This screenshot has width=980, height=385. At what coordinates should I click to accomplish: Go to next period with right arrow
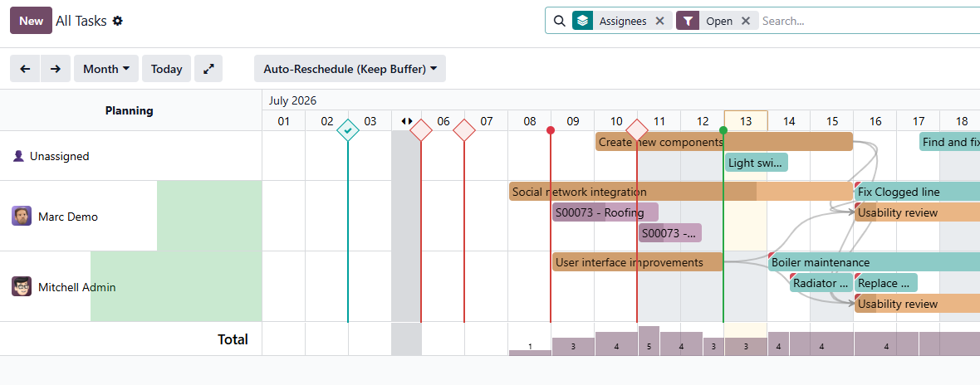click(x=56, y=69)
